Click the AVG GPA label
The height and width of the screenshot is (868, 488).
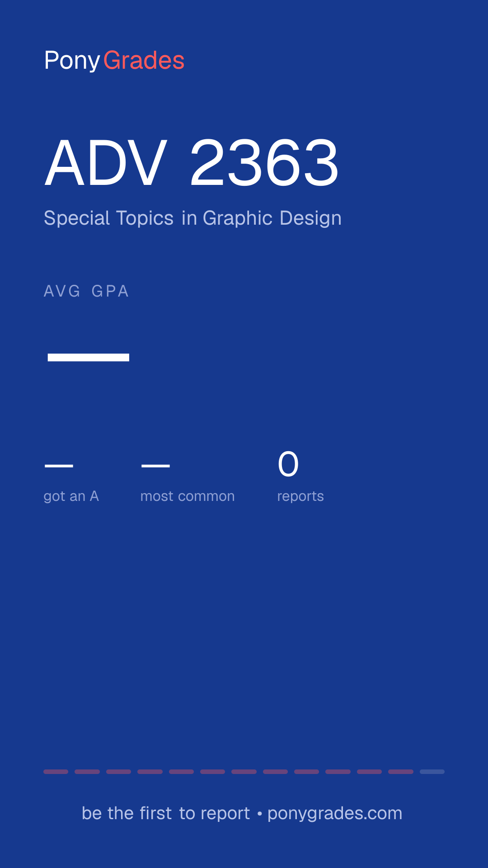[x=86, y=291]
